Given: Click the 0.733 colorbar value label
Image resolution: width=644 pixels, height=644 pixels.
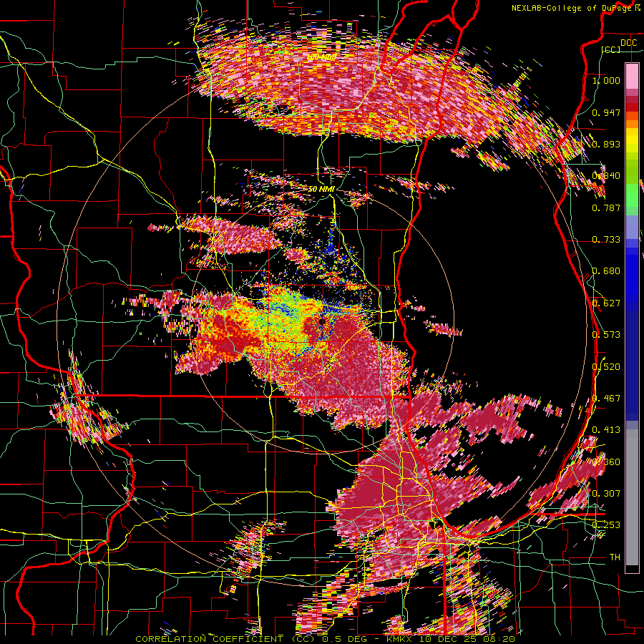Looking at the screenshot, I should point(606,240).
